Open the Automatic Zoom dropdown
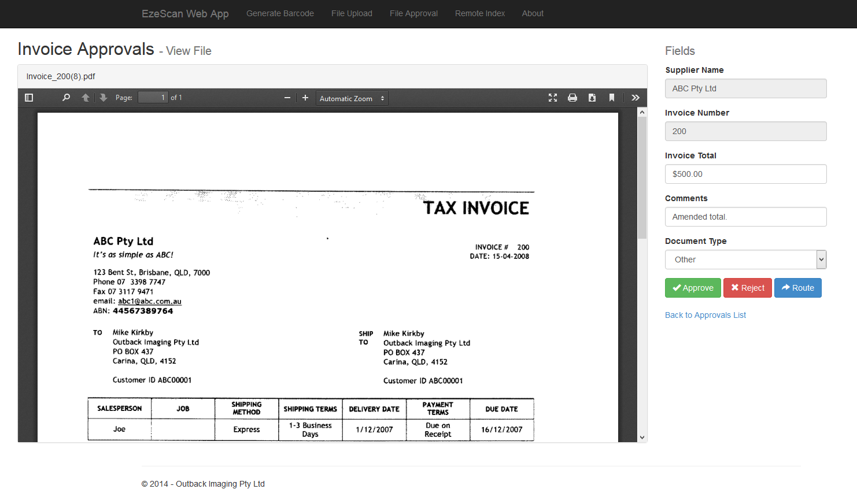857x504 pixels. [352, 98]
